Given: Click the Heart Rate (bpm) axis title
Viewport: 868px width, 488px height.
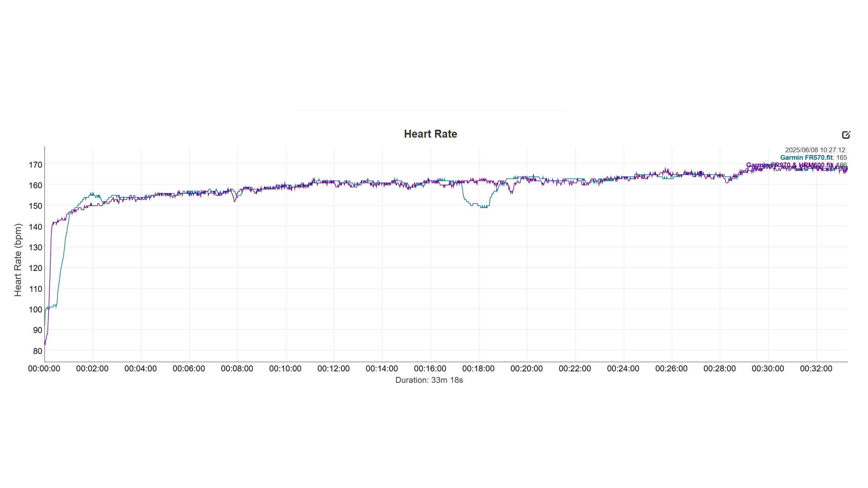Looking at the screenshot, I should [18, 260].
